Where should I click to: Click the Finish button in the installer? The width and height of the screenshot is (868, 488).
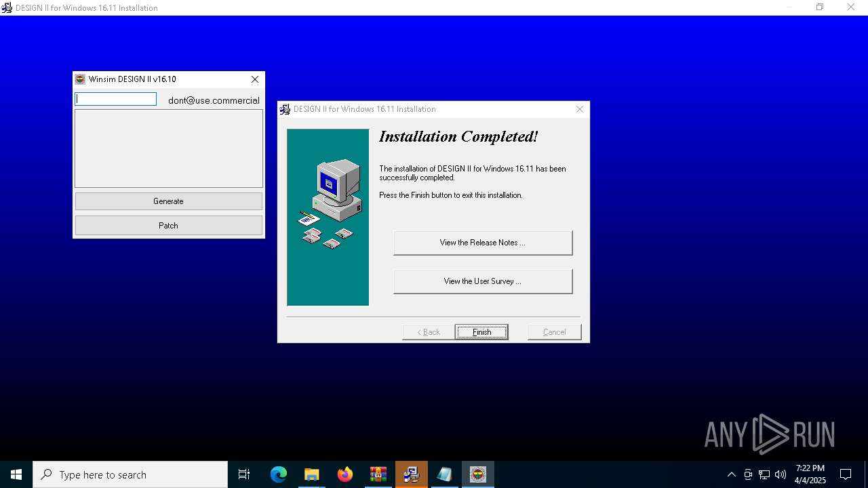pos(481,332)
